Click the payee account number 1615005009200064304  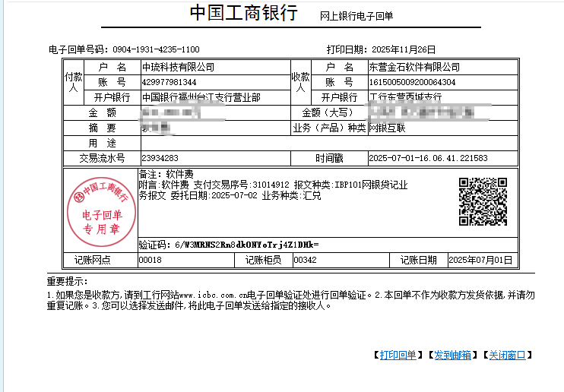click(x=412, y=82)
